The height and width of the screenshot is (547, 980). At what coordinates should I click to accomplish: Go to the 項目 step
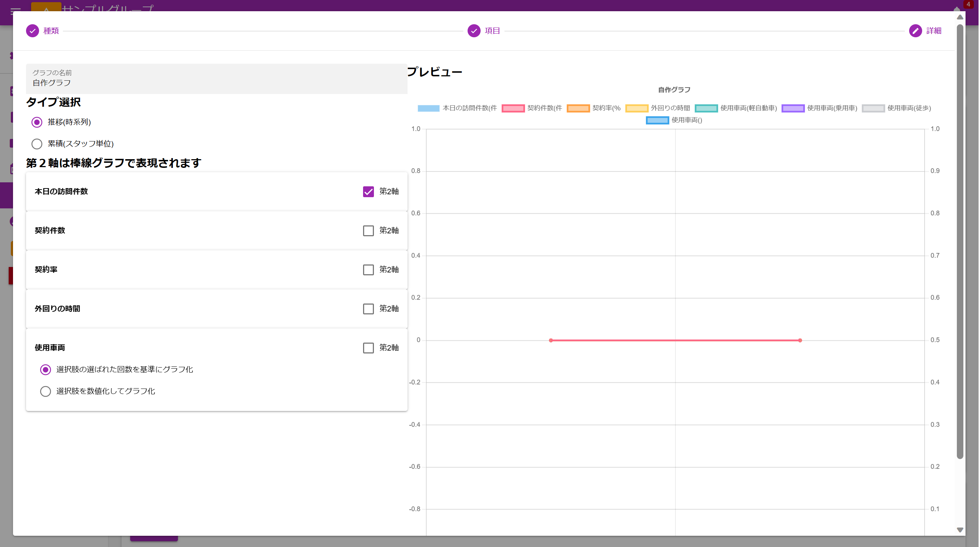tap(493, 30)
